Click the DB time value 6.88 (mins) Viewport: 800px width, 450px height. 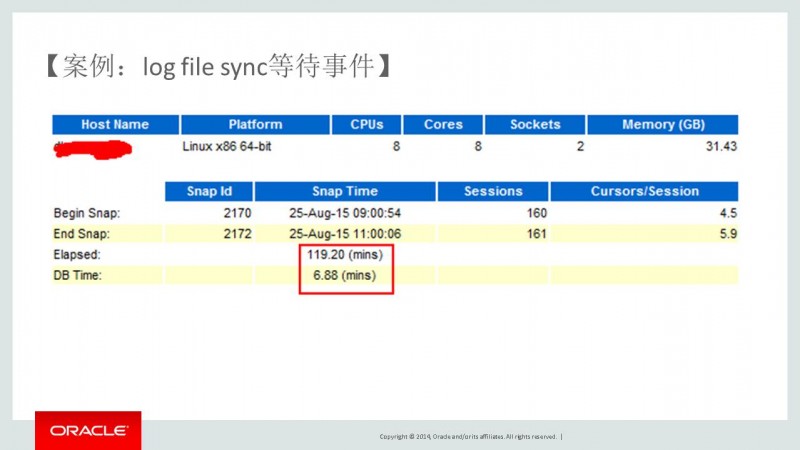pyautogui.click(x=345, y=276)
